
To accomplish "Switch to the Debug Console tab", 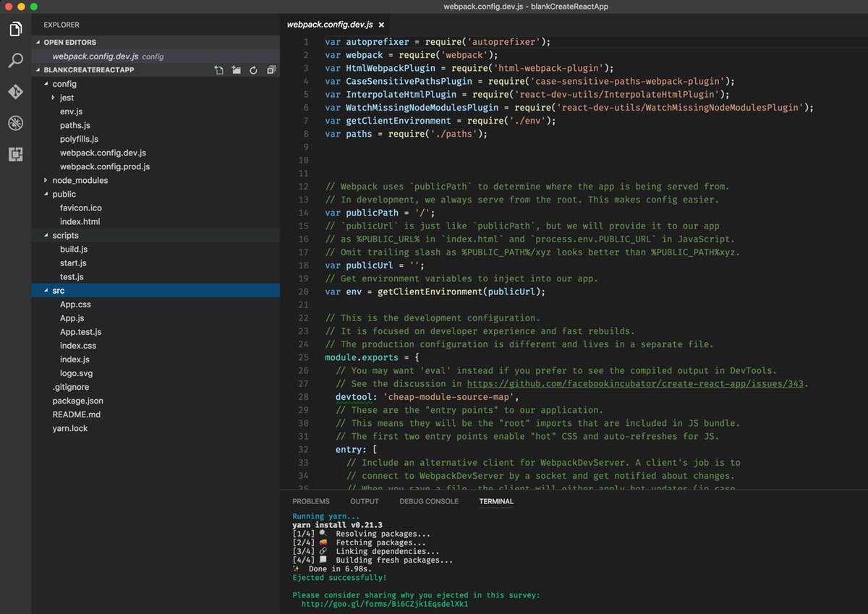I will 429,501.
